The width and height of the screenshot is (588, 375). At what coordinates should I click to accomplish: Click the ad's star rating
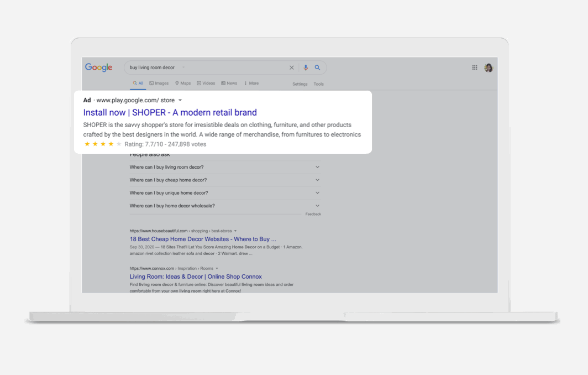[x=103, y=144]
